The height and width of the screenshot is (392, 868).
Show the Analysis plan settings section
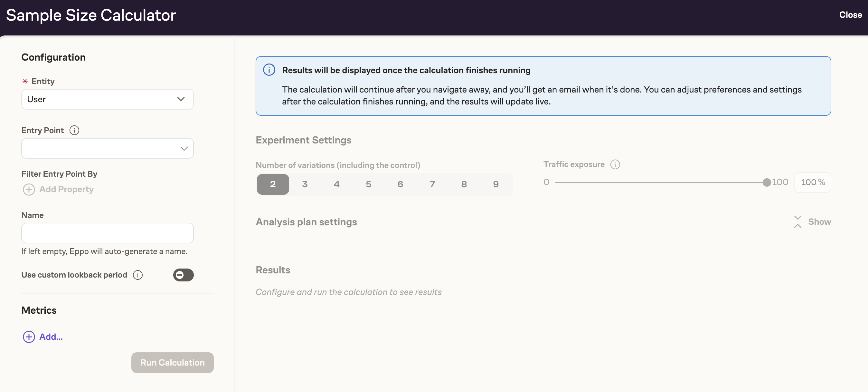tap(819, 222)
